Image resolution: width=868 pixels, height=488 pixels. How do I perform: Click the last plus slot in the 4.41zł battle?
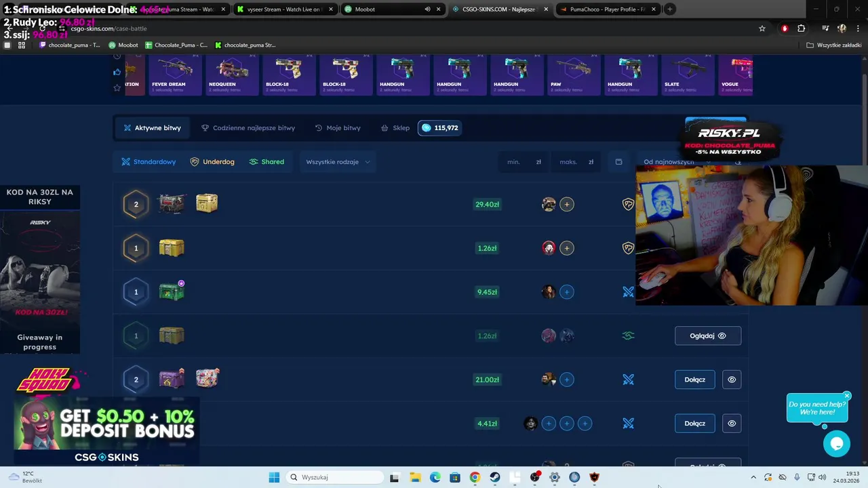(585, 424)
